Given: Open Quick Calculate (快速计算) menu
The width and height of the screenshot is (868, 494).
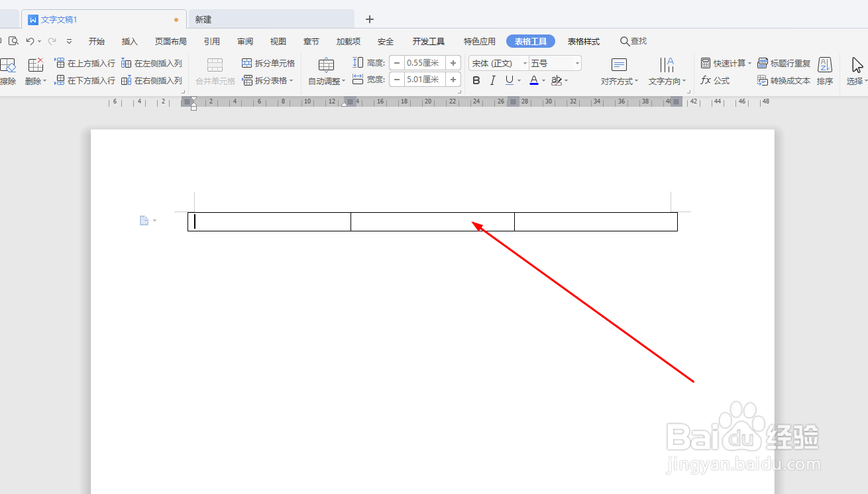Looking at the screenshot, I should [x=726, y=64].
